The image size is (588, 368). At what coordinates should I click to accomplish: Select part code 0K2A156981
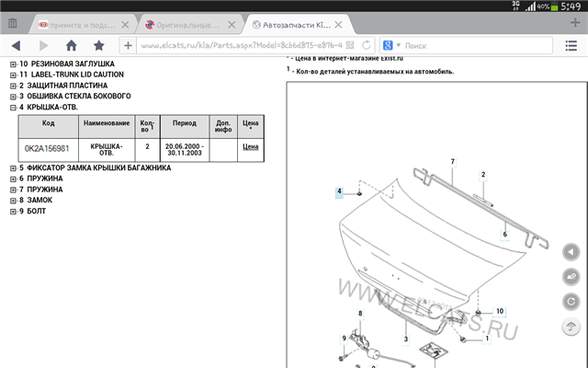[47, 148]
